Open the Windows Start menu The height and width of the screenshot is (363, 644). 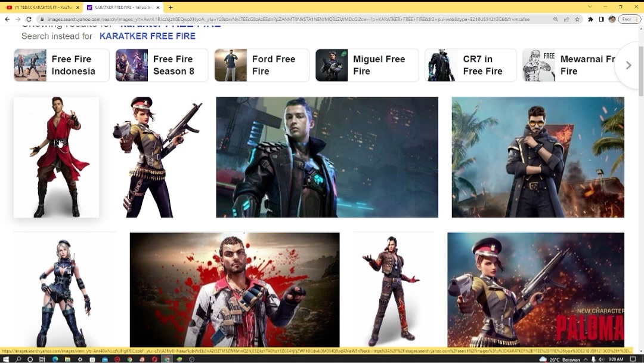pyautogui.click(x=6, y=359)
